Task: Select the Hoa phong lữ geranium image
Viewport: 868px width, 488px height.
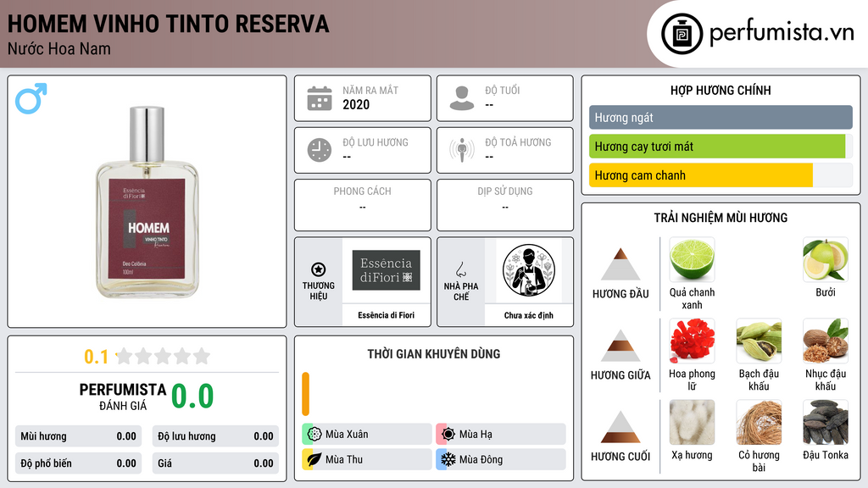Action: 692,341
